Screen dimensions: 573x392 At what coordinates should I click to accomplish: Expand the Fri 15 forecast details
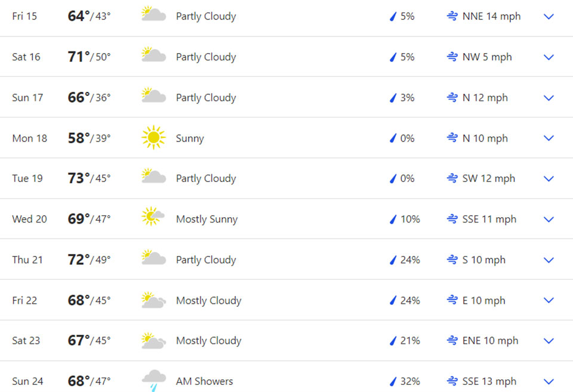549,17
